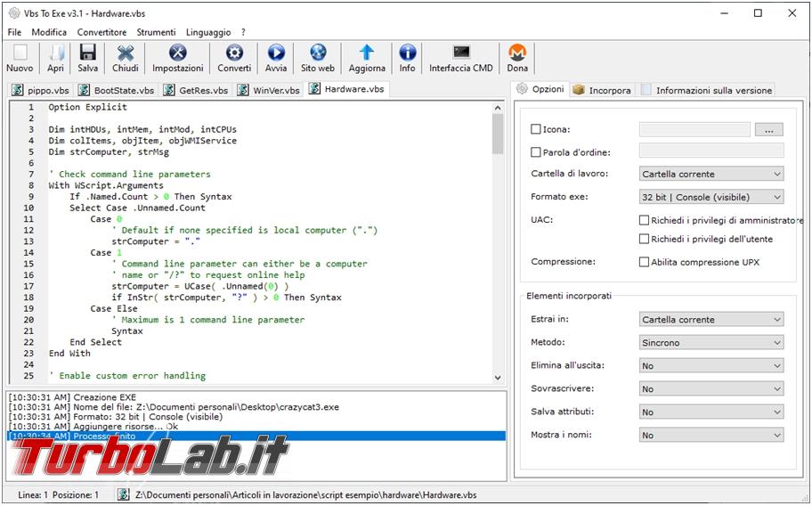
Task: Open Informazioni sulla versione tab
Action: coord(707,90)
